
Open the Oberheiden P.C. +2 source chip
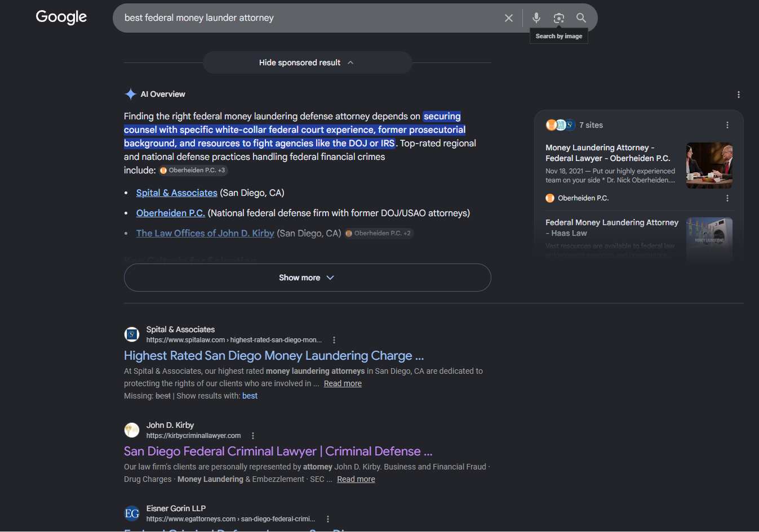(379, 233)
